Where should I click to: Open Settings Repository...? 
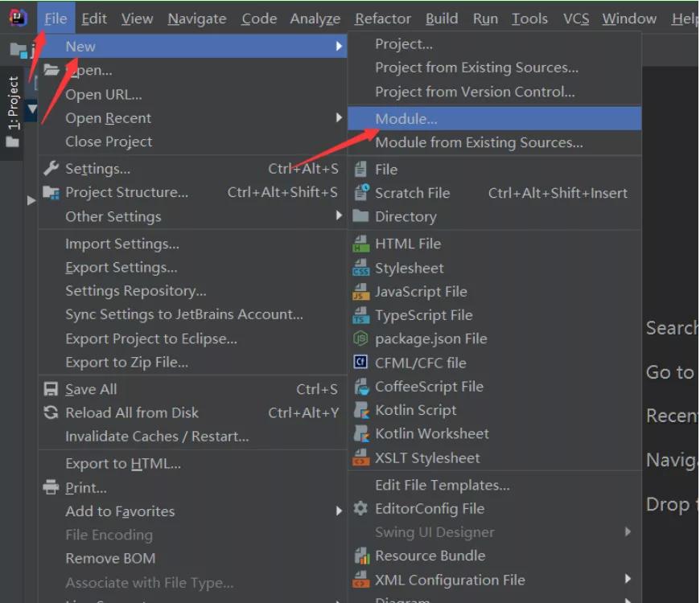[x=192, y=291]
